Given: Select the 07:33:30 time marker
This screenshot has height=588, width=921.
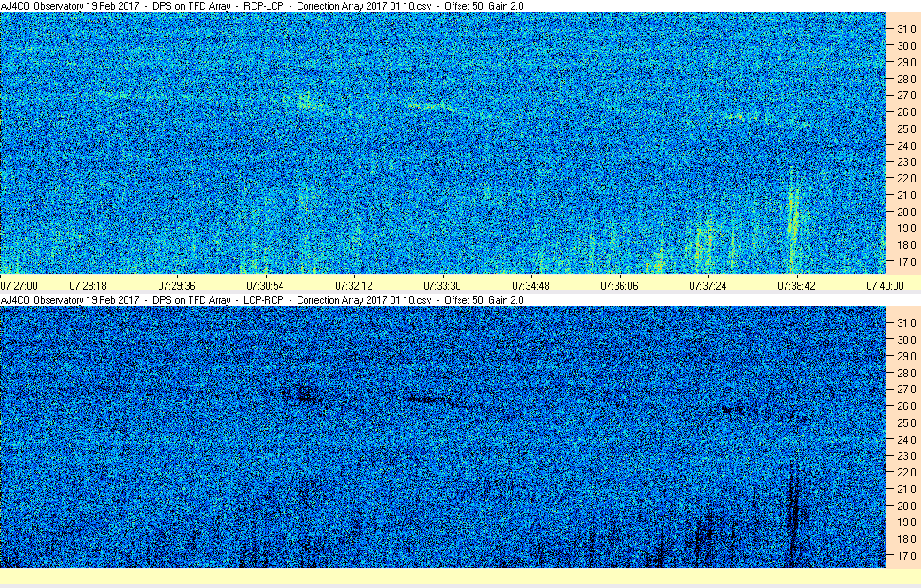Looking at the screenshot, I should click(442, 286).
